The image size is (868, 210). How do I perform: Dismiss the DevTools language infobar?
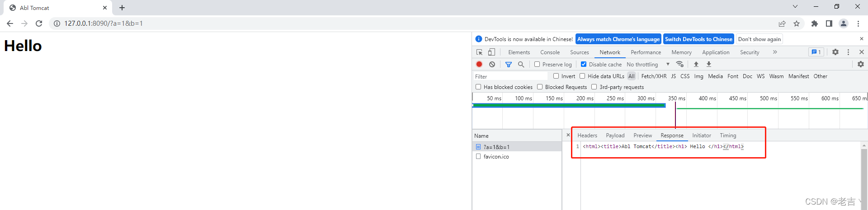tap(862, 39)
